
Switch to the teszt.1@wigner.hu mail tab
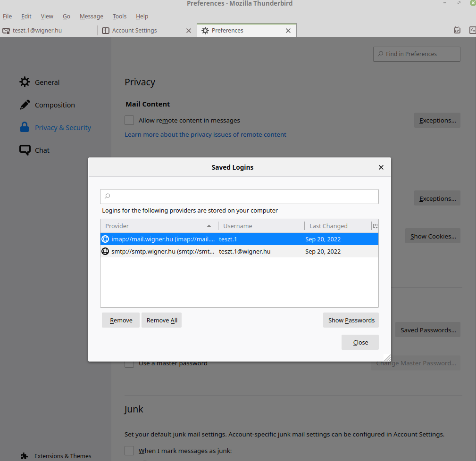click(49, 30)
